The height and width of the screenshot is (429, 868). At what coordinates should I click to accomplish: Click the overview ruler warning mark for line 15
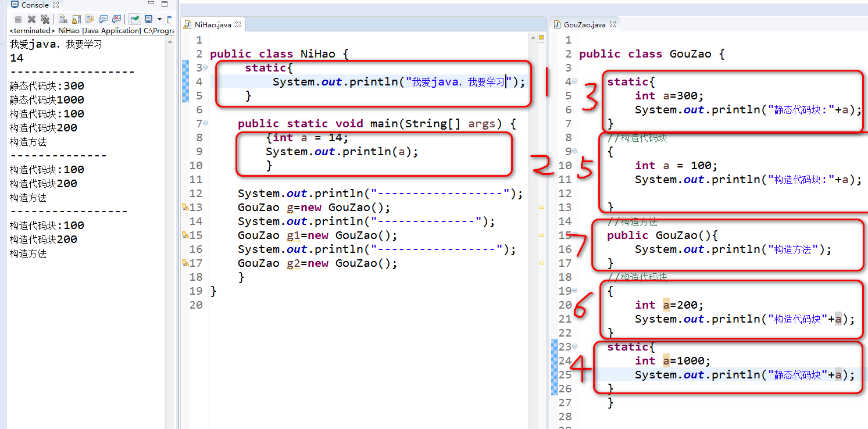[x=541, y=235]
